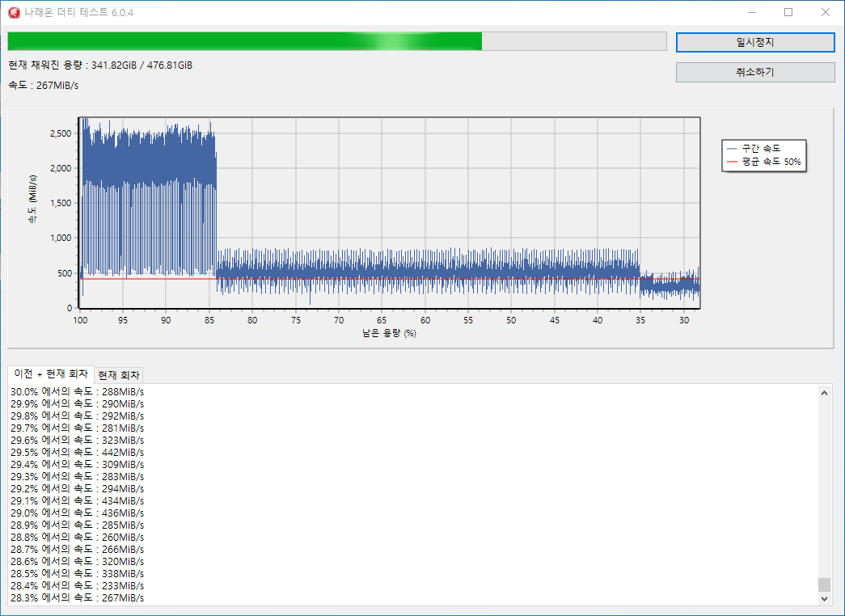The height and width of the screenshot is (616, 845).
Task: Click the 속도 : 267MiB/s status label
Action: click(x=43, y=85)
